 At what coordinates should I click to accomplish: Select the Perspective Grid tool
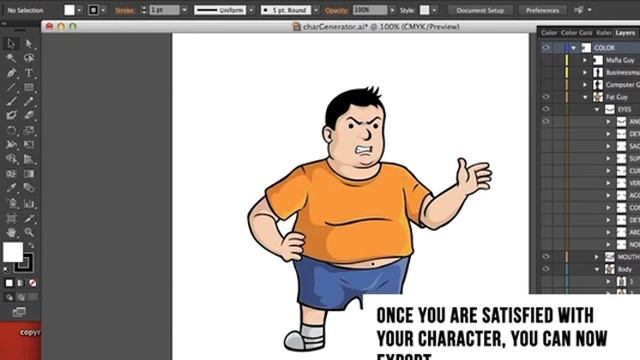tap(29, 159)
